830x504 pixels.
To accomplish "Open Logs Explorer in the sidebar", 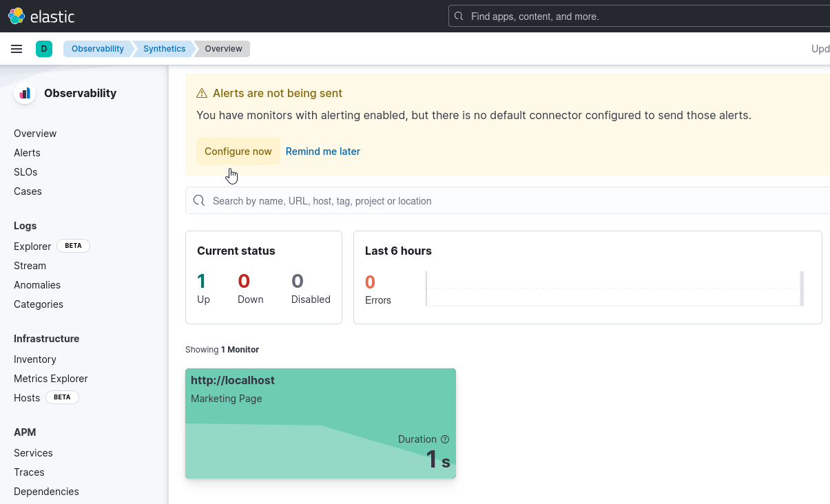I will (x=32, y=246).
